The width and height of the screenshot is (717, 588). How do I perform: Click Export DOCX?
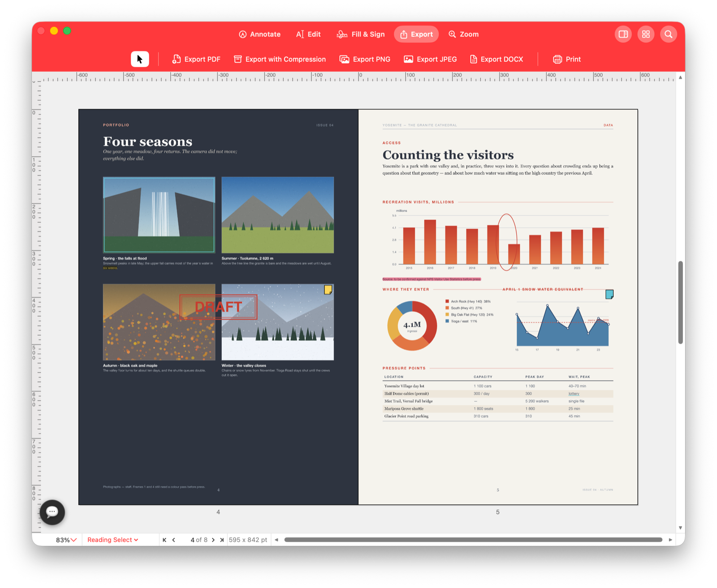click(496, 59)
